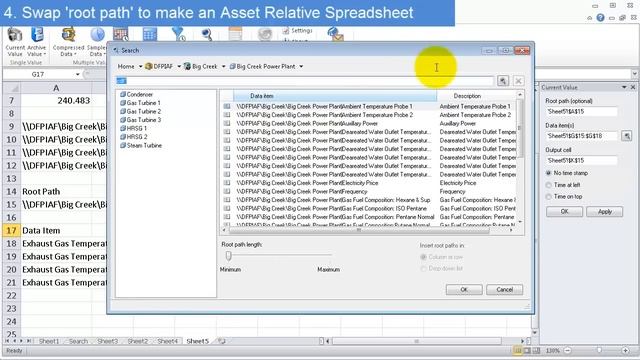640x360 pixels.
Task: Select No time stamp radio option
Action: (x=549, y=173)
